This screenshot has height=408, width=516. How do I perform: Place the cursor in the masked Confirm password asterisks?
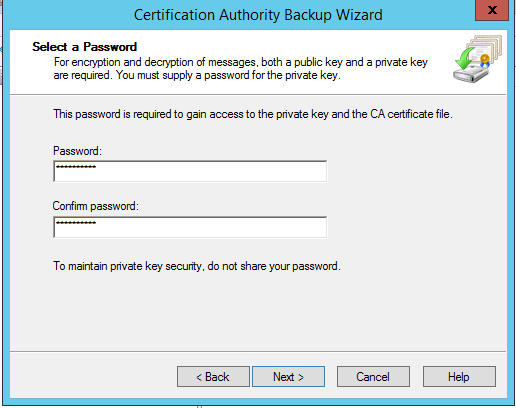click(x=76, y=223)
